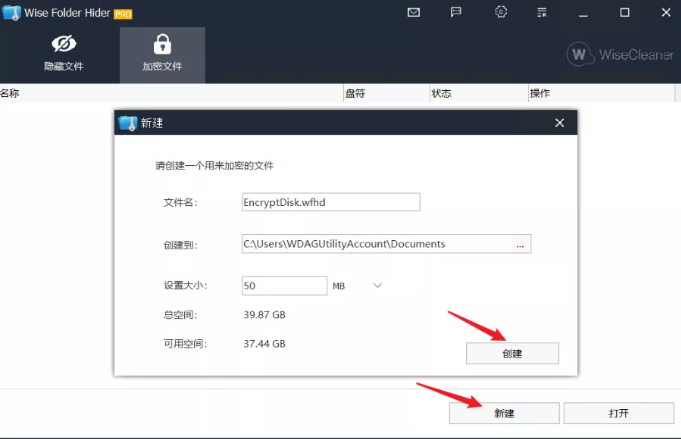Click the mail envelope icon in title bar

point(414,12)
